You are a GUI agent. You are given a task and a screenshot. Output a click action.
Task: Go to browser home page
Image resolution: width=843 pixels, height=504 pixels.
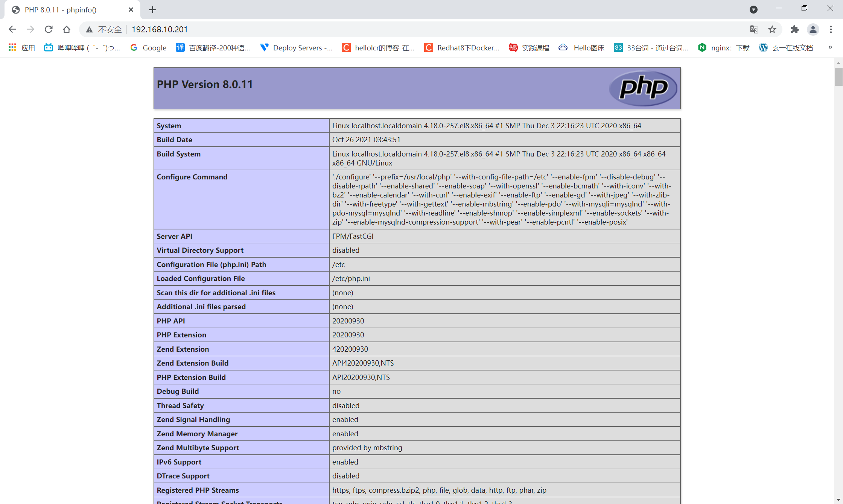[x=67, y=29]
